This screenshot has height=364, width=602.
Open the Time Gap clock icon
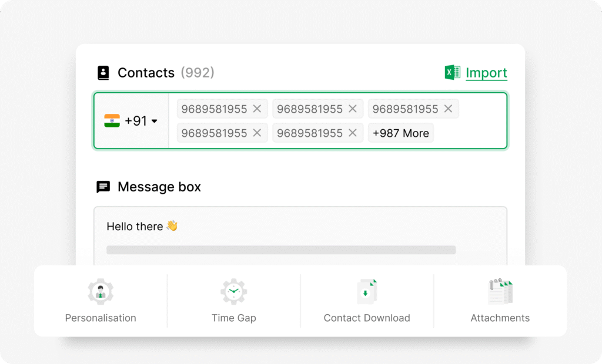pyautogui.click(x=233, y=291)
